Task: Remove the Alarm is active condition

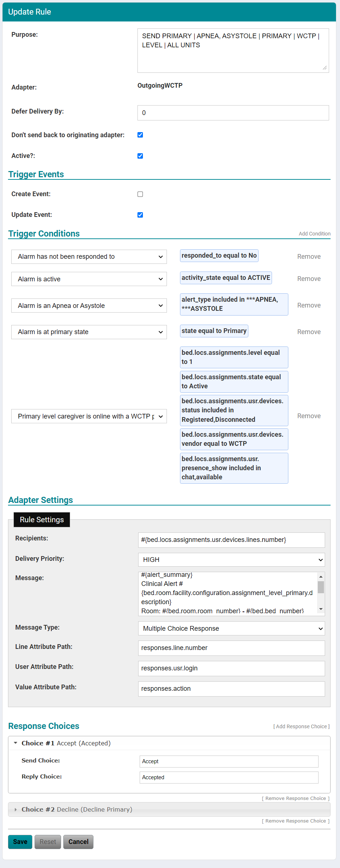Action: pos(308,279)
